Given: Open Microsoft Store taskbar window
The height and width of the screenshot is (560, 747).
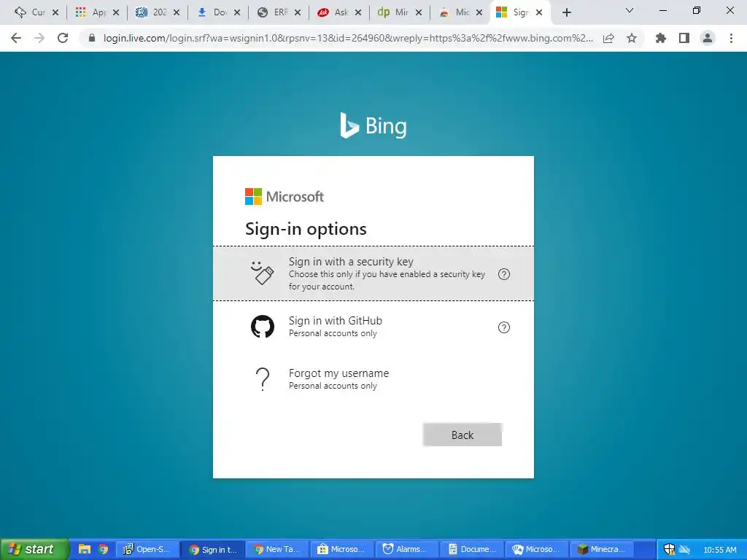Looking at the screenshot, I should point(343,549).
